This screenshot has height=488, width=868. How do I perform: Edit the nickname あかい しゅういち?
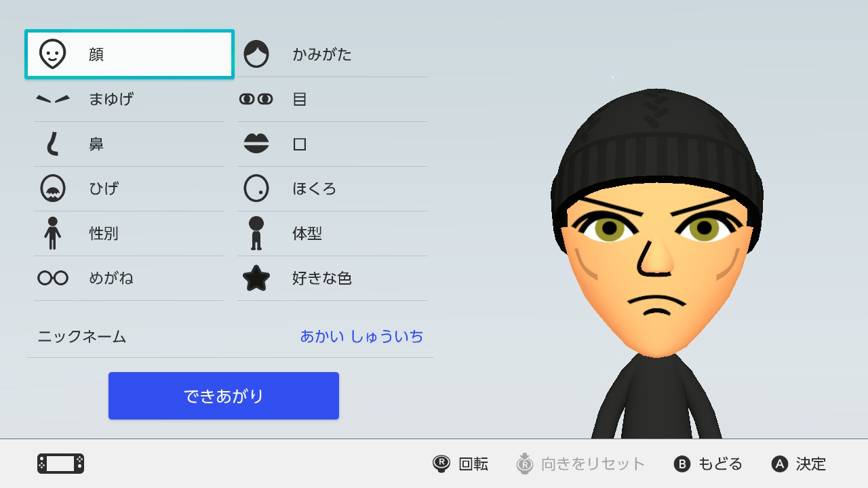click(361, 336)
